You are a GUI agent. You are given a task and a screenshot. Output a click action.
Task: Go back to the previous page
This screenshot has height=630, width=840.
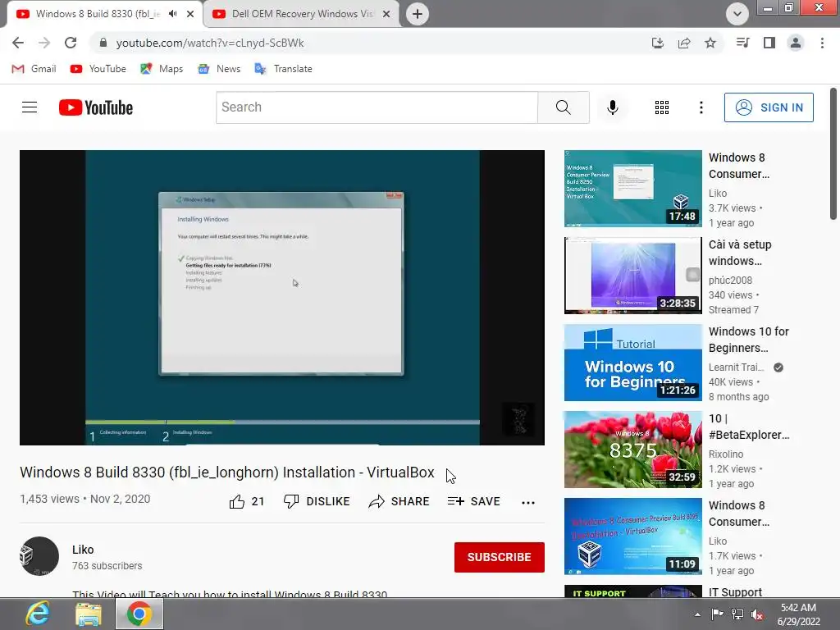[x=18, y=43]
